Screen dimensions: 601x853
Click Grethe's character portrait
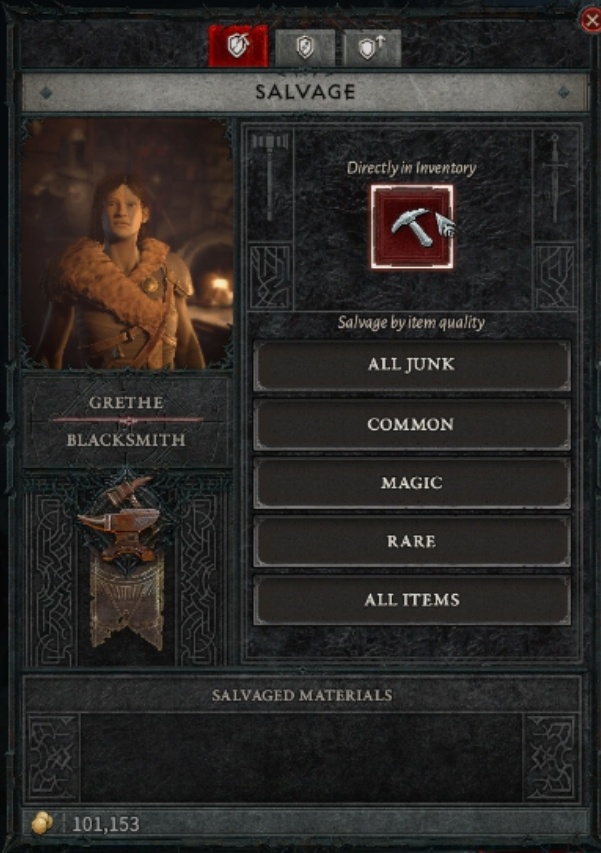pos(128,244)
